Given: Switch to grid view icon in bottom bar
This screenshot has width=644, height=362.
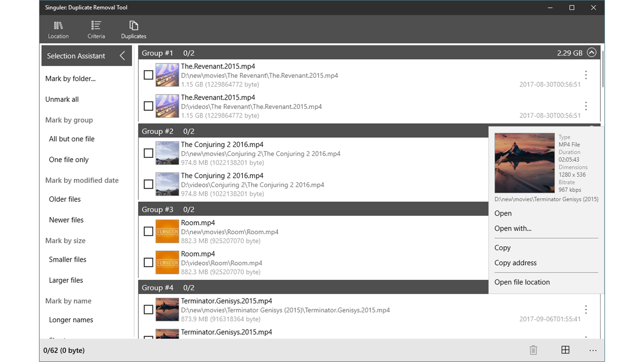Looking at the screenshot, I should tap(565, 350).
